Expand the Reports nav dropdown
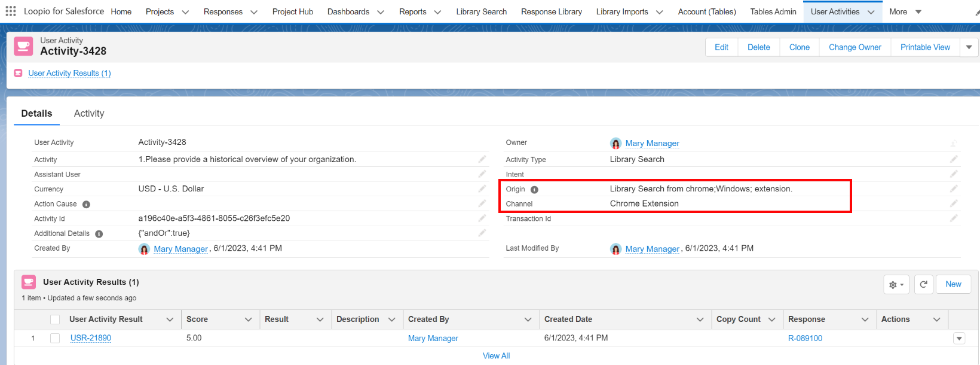Image resolution: width=980 pixels, height=365 pixels. (437, 12)
